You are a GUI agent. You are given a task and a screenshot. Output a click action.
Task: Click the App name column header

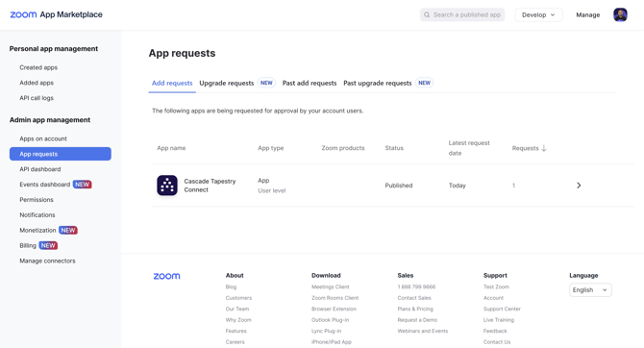tap(171, 148)
